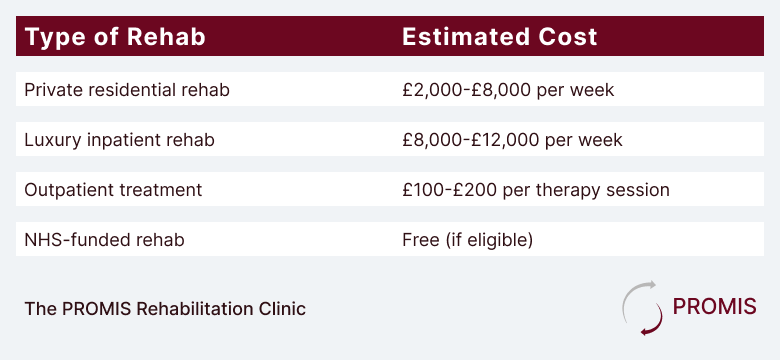Select the Luxury inpatient rehab row label
The height and width of the screenshot is (360, 780).
(119, 140)
